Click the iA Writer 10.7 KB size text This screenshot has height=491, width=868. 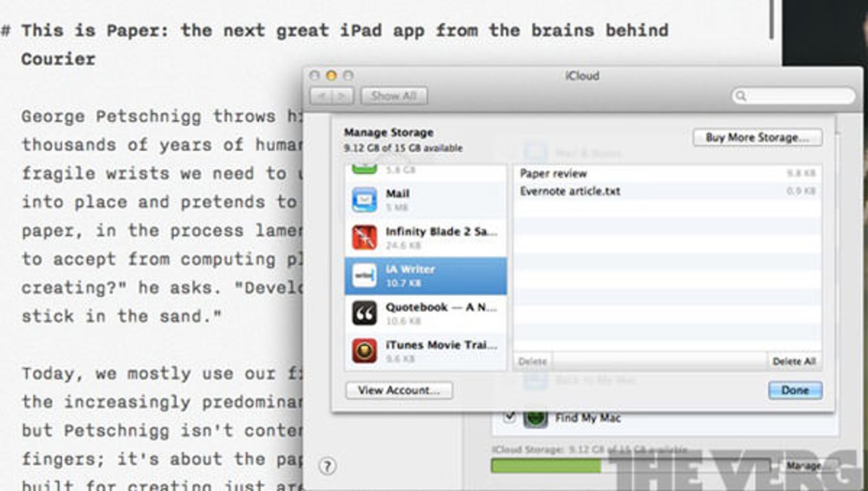403,283
